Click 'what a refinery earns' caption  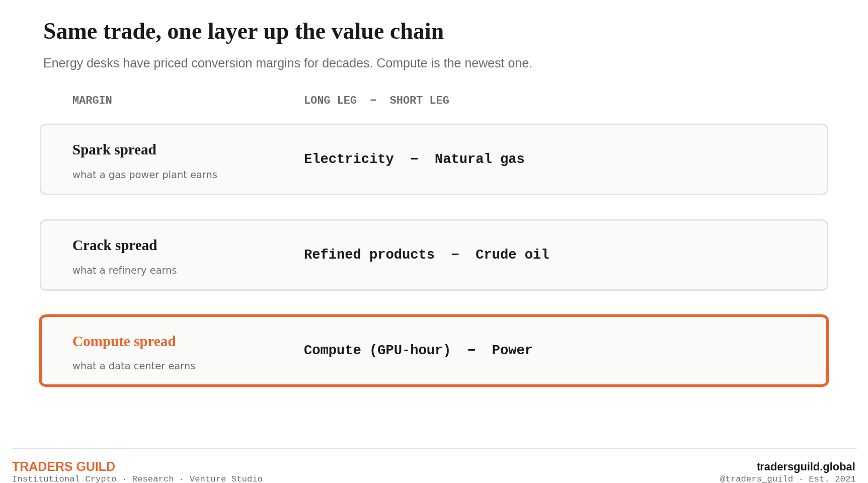click(x=125, y=270)
